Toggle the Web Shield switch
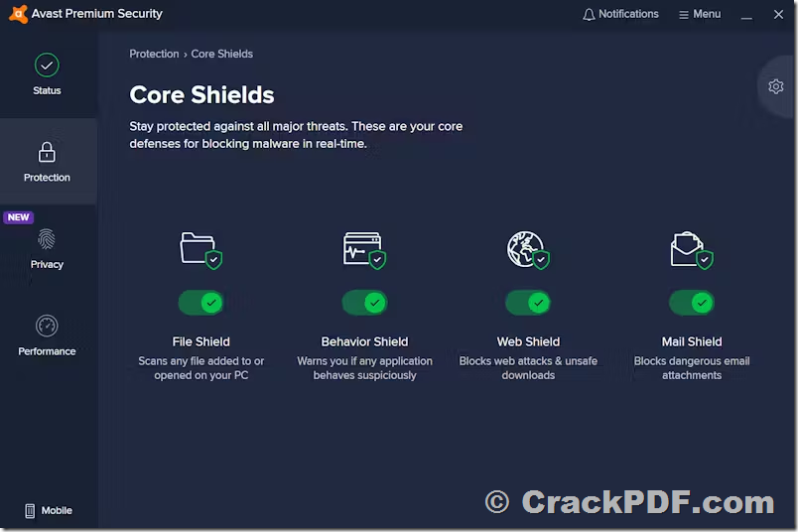 tap(528, 303)
